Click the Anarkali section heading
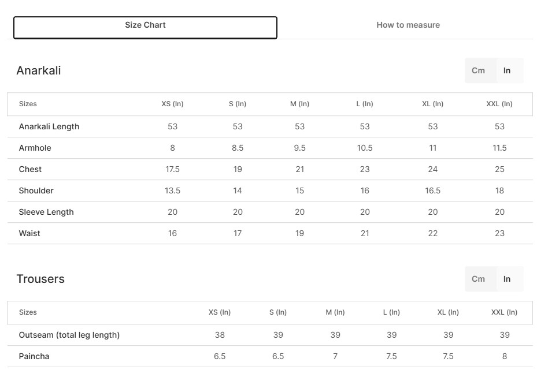The height and width of the screenshot is (392, 537). tap(39, 70)
